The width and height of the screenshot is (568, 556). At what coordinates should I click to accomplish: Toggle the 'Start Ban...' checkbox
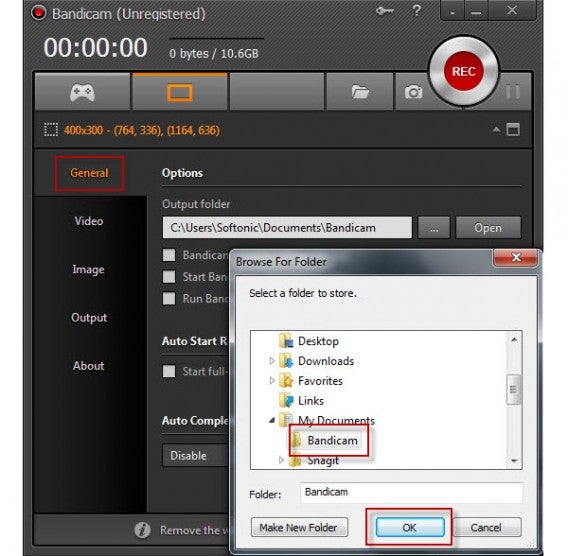169,277
